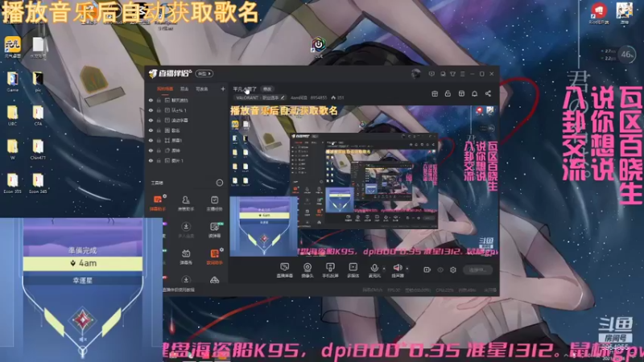This screenshot has height=362, width=644.
Task: Open the Game folder on desktop
Action: pos(12,81)
